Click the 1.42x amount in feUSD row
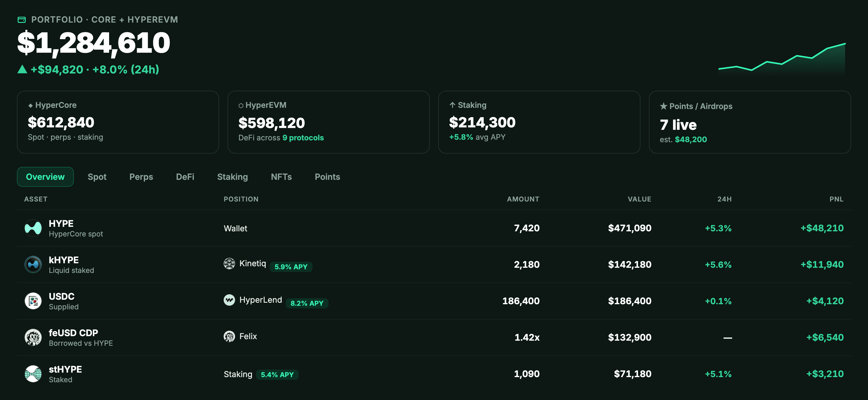Viewport: 868px width, 400px height. pos(527,337)
